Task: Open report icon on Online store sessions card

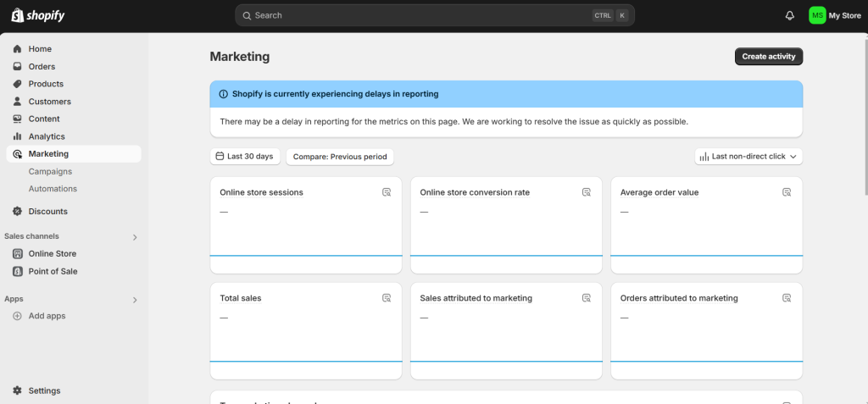Action: coord(386,192)
